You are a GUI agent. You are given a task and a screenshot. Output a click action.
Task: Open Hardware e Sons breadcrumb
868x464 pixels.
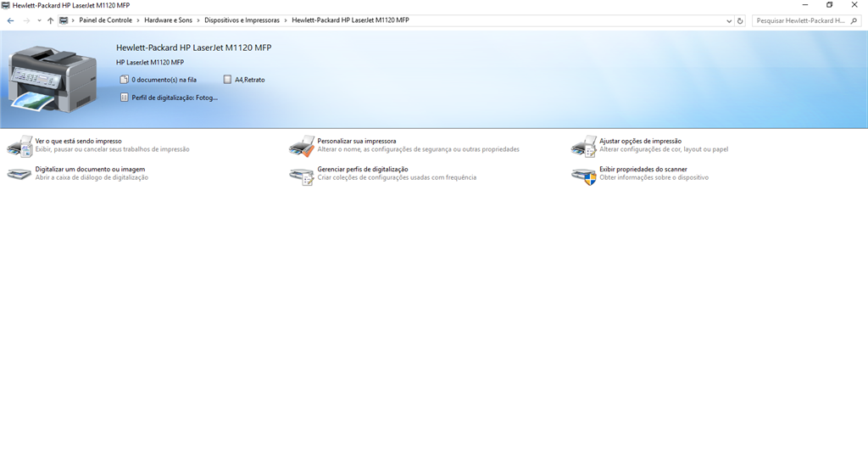[169, 20]
